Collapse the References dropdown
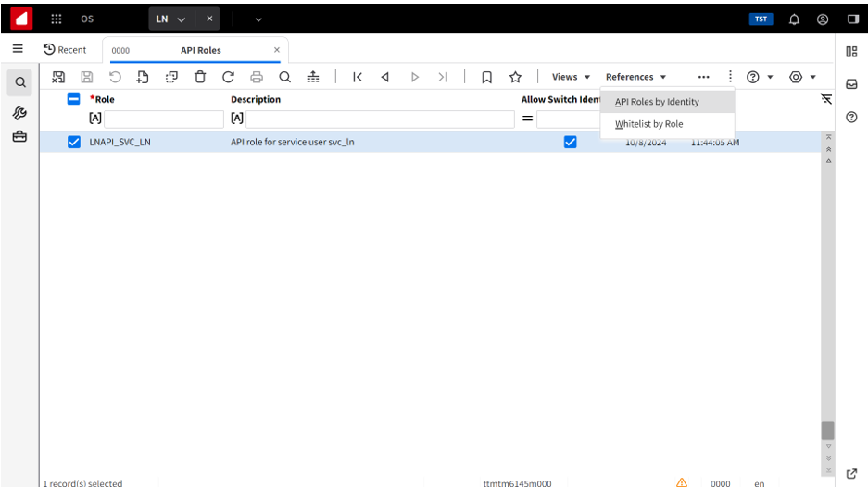Viewport: 868px width, 487px height. click(x=635, y=78)
